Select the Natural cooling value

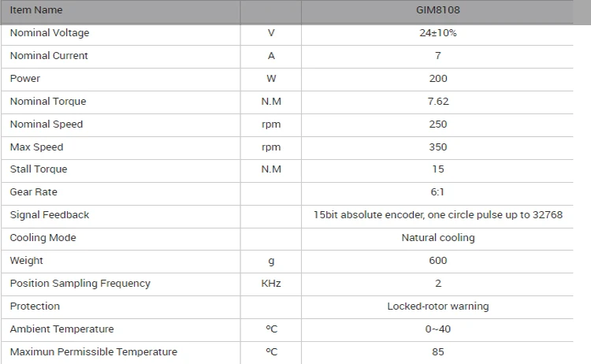pos(437,238)
